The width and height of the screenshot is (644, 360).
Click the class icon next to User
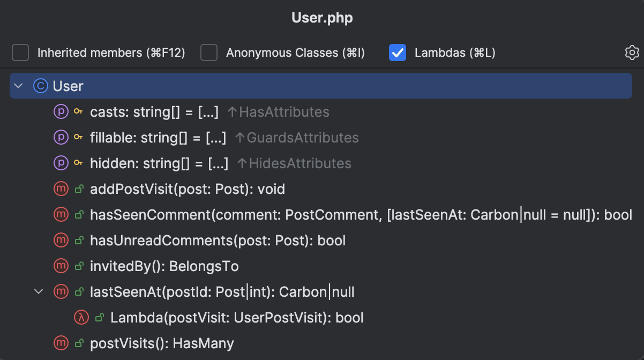pos(40,86)
